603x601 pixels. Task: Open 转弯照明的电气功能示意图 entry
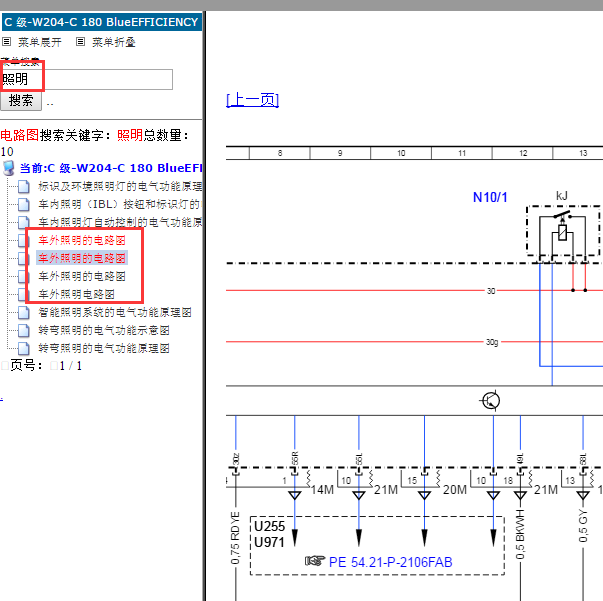104,330
